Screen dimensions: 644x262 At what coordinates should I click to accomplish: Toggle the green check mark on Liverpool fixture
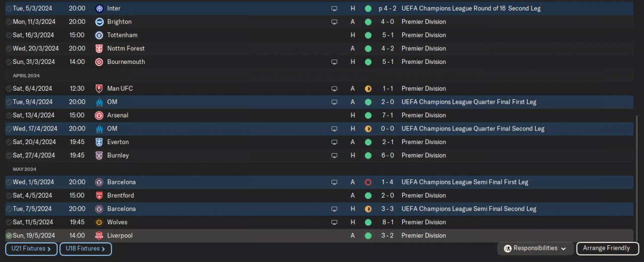(9, 236)
